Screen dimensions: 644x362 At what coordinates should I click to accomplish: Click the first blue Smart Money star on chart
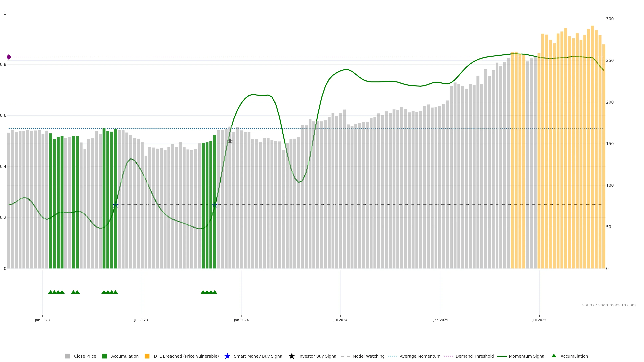click(116, 205)
